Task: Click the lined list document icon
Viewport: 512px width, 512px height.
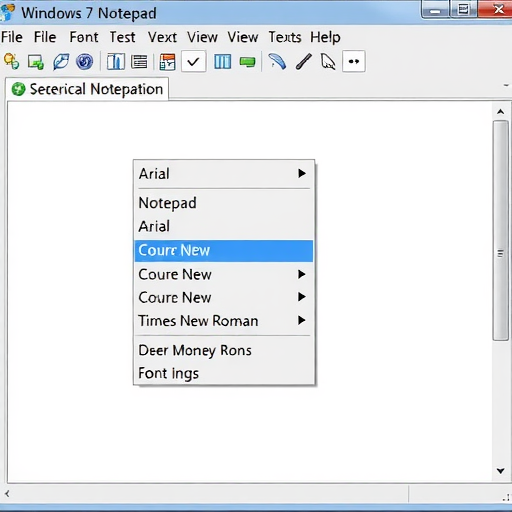Action: tap(139, 61)
